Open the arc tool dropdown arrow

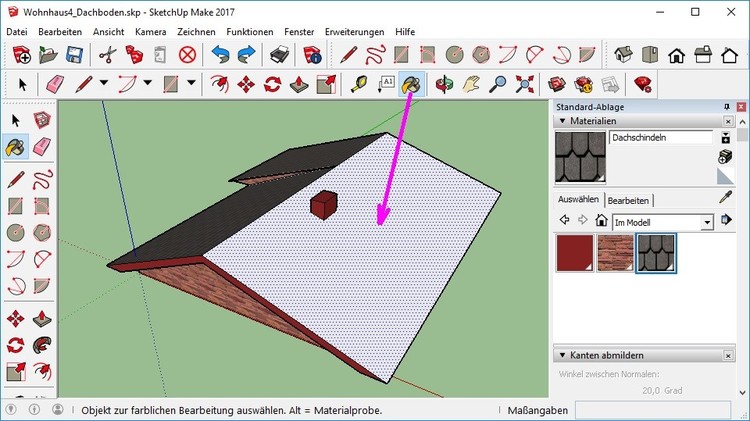click(147, 83)
